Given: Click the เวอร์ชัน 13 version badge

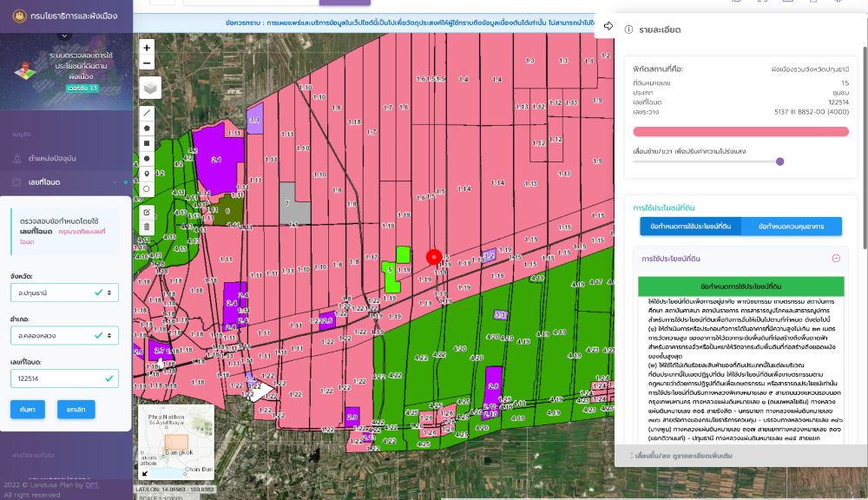Looking at the screenshot, I should tap(82, 88).
